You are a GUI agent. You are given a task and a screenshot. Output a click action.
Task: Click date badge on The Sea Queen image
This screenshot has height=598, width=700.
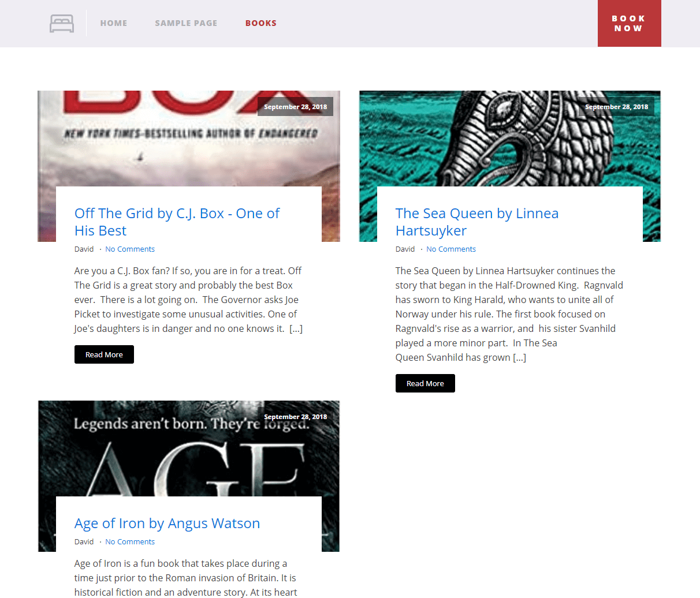616,107
